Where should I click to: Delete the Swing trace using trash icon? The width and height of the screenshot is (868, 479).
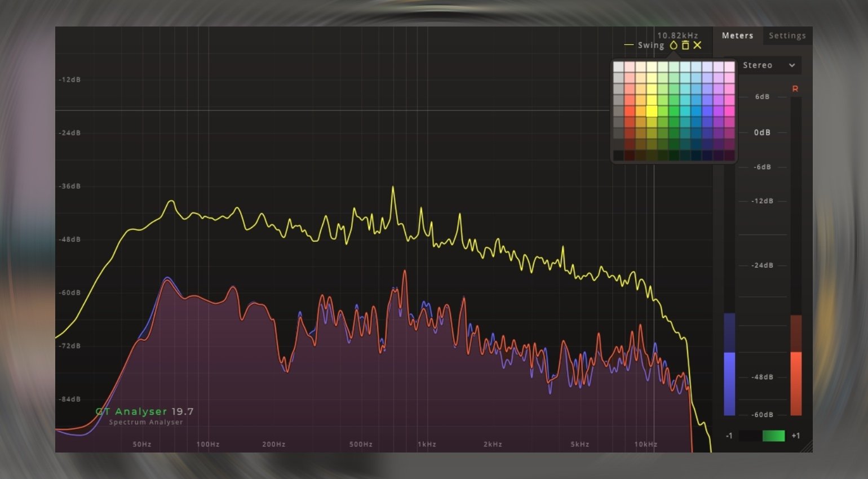(x=685, y=45)
